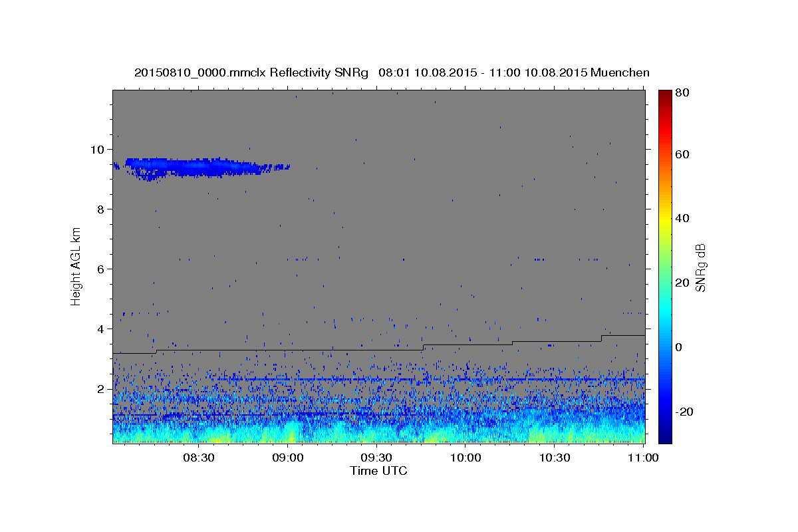The image size is (798, 532).
Task: Click the height tick label 10
Action: click(97, 149)
